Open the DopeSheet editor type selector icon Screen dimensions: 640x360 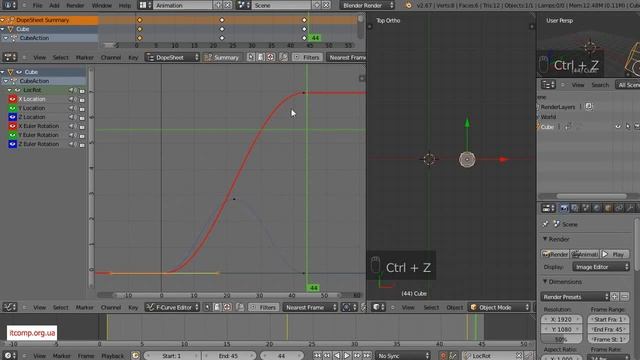point(9,57)
